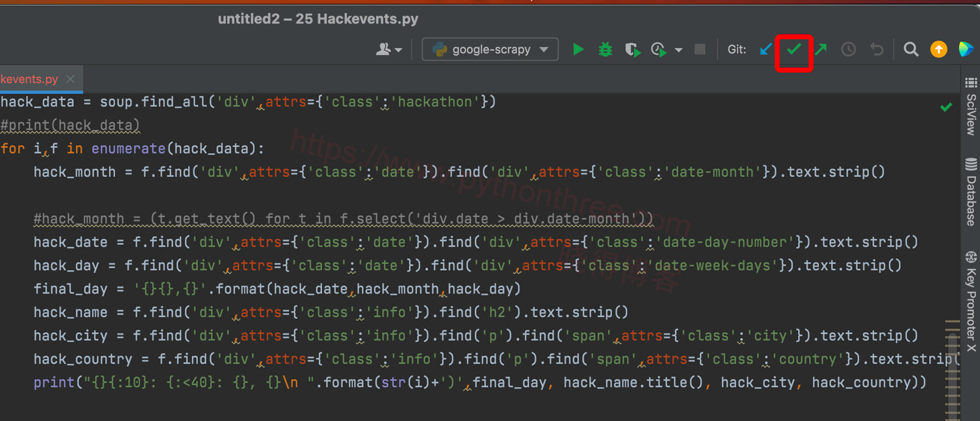Start debugging with the green bug icon
This screenshot has width=980, height=421.
(606, 49)
